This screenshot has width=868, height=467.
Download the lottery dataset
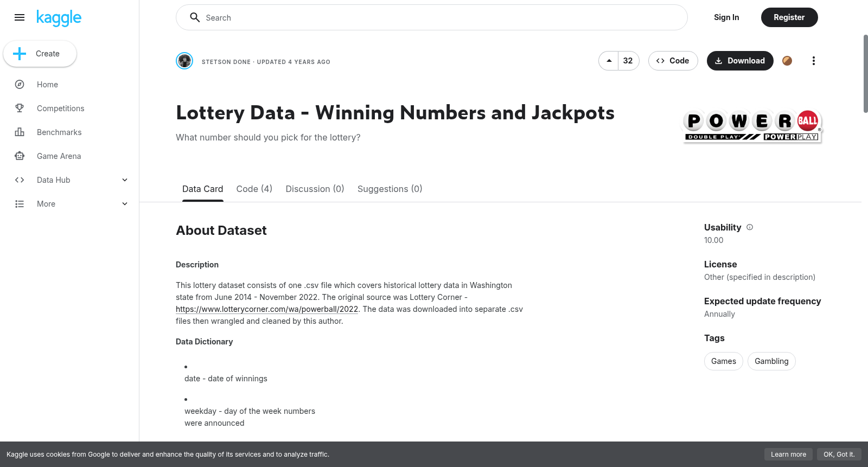click(x=740, y=61)
